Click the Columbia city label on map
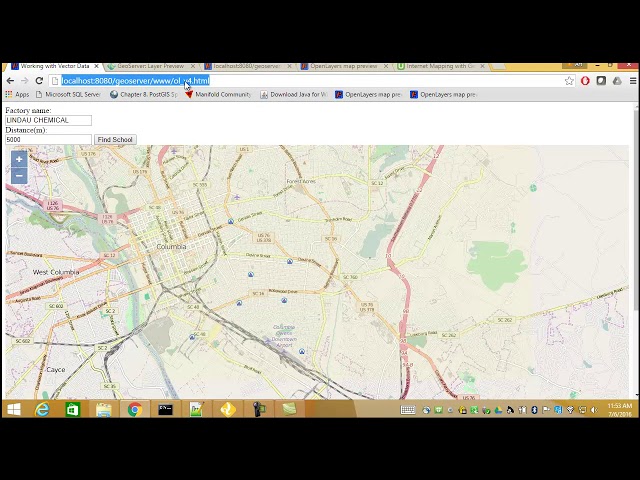640x480 pixels. [171, 247]
